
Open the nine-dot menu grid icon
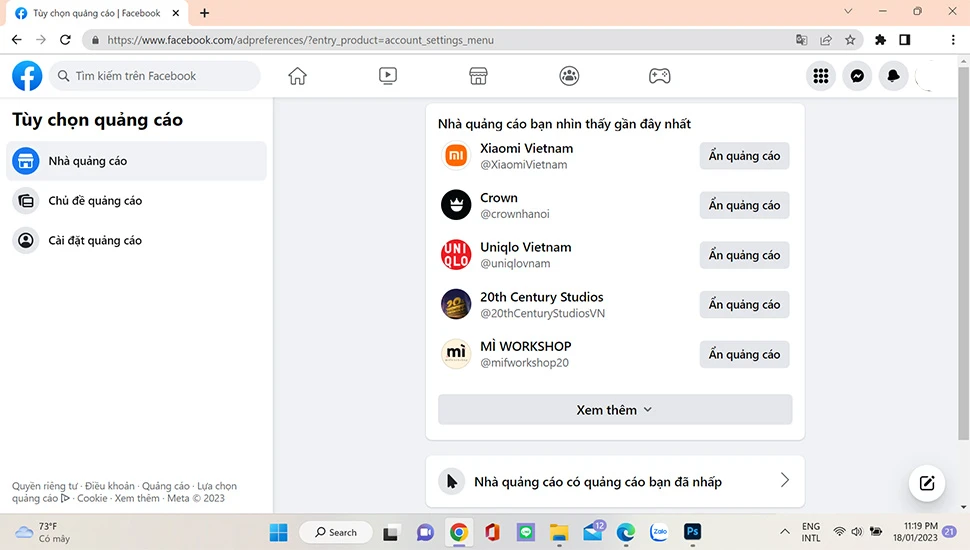click(821, 76)
